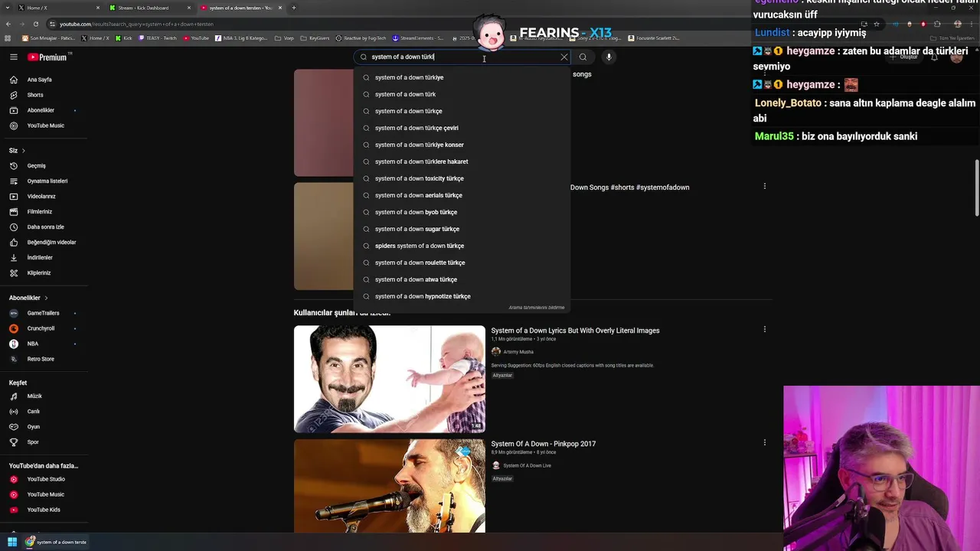Viewport: 980px width, 551px height.
Task: Open YouTube Music in the bottom YouTube apps list
Action: 44,494
